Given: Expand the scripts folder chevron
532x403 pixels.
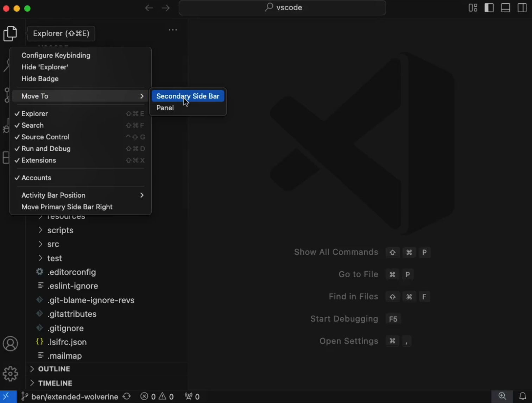Looking at the screenshot, I should pos(40,230).
